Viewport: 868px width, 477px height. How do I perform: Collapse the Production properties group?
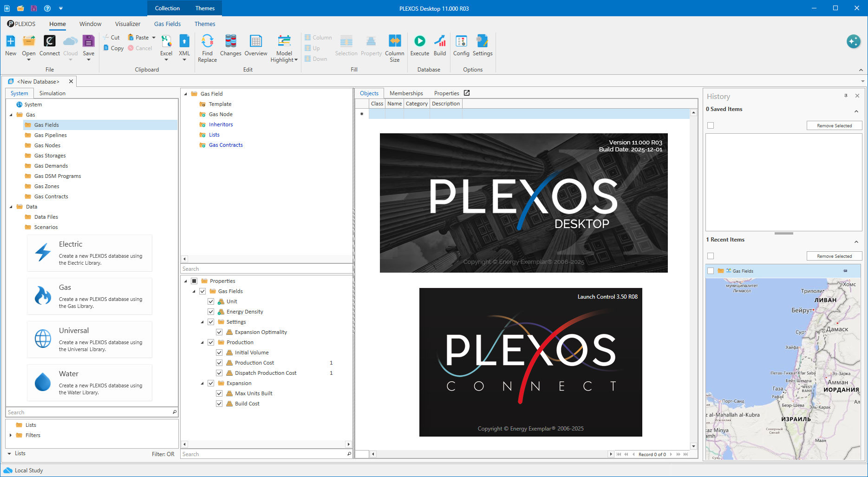tap(202, 342)
